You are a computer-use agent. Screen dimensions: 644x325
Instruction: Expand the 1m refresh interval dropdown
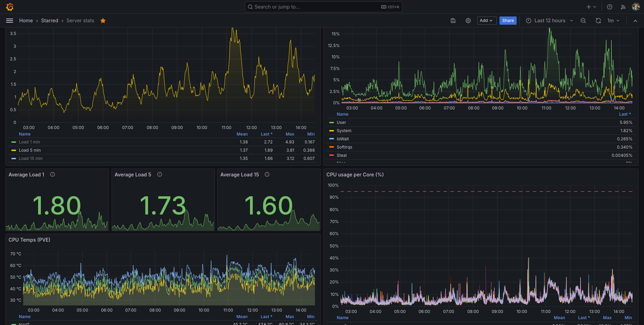tap(613, 21)
